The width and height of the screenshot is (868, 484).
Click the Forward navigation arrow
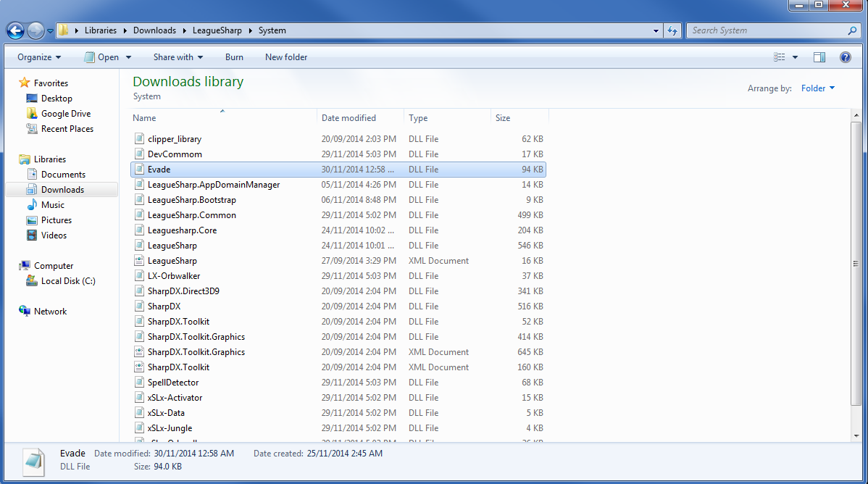(x=36, y=30)
